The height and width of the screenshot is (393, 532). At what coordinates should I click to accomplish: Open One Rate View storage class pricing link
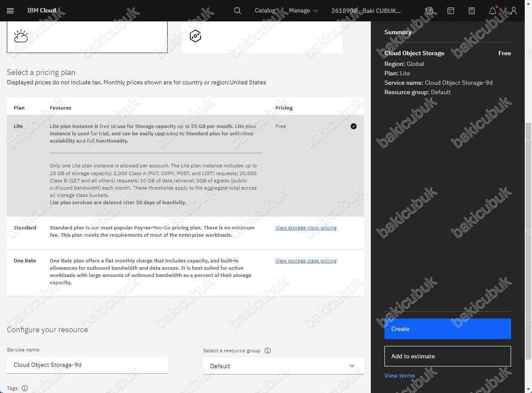click(306, 261)
